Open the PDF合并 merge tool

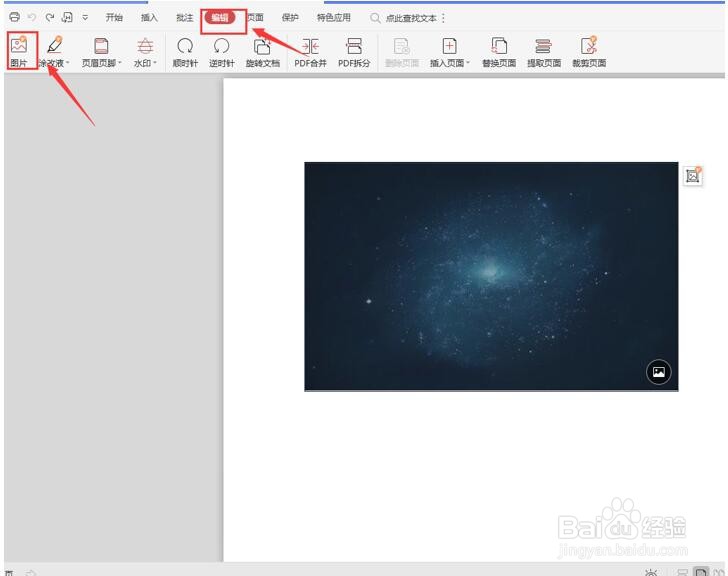(x=310, y=52)
